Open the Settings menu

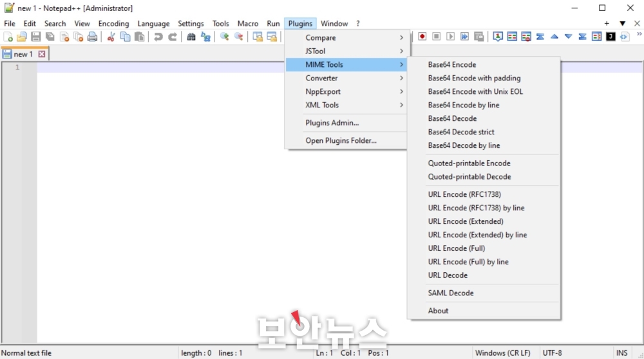191,23
